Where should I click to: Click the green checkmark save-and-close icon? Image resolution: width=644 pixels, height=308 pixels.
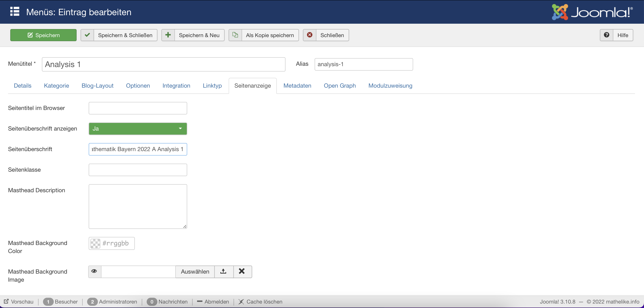(x=87, y=35)
